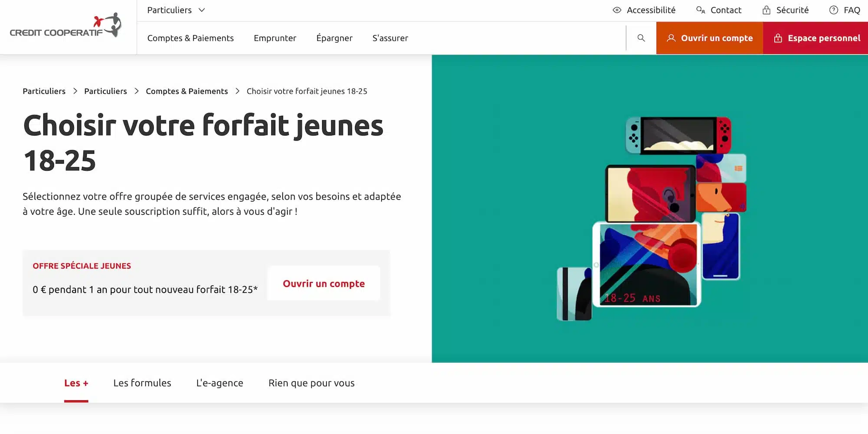The image size is (868, 434).
Task: Expand the Particuliers dropdown
Action: 175,10
